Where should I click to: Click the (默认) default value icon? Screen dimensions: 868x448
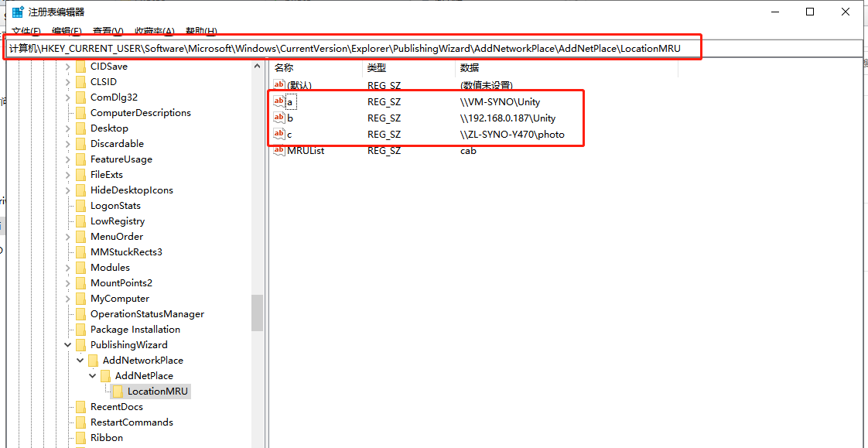tap(279, 85)
